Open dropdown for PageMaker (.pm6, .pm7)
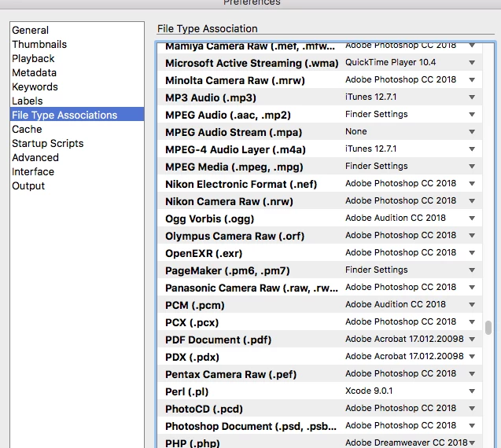 (472, 270)
